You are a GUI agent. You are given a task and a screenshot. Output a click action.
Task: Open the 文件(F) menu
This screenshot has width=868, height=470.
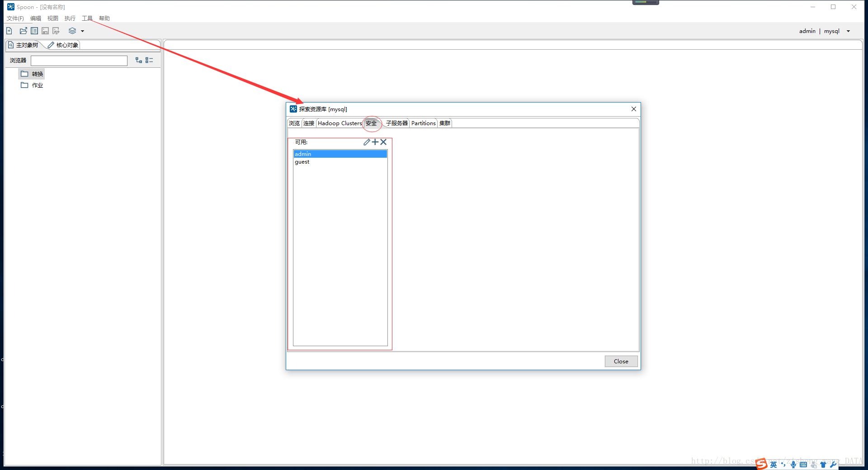pyautogui.click(x=15, y=19)
